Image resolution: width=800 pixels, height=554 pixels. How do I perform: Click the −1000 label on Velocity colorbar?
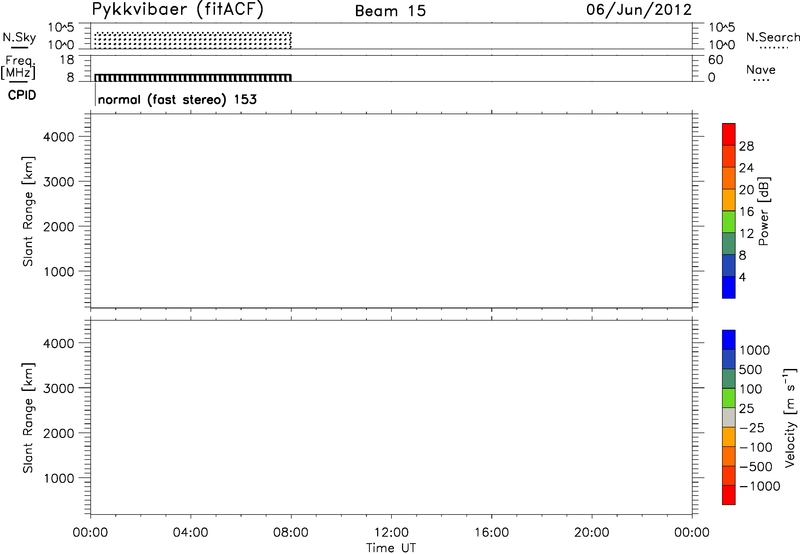point(760,486)
